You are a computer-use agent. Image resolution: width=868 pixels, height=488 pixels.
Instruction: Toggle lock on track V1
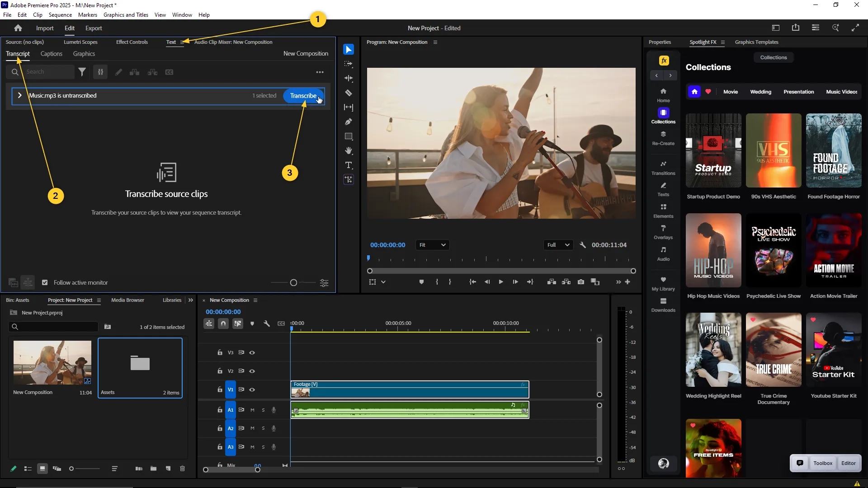tap(220, 389)
